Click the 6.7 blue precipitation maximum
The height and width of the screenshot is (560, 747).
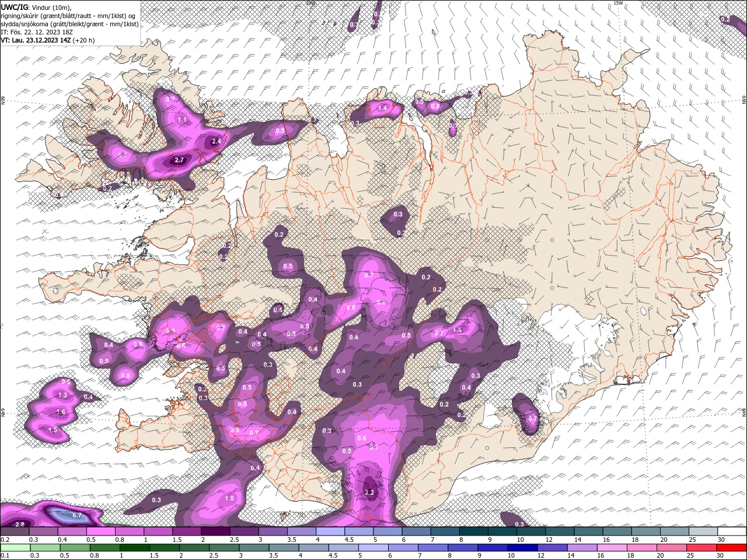pyautogui.click(x=76, y=516)
